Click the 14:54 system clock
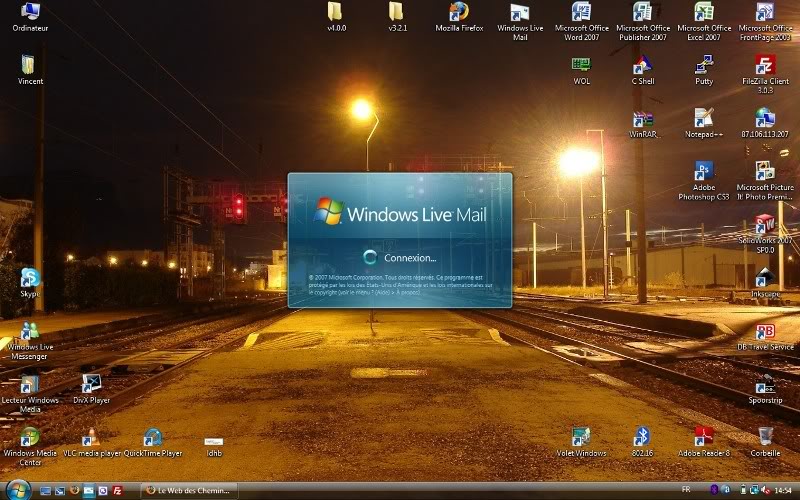Screen dimensions: 800x500 (x=783, y=491)
